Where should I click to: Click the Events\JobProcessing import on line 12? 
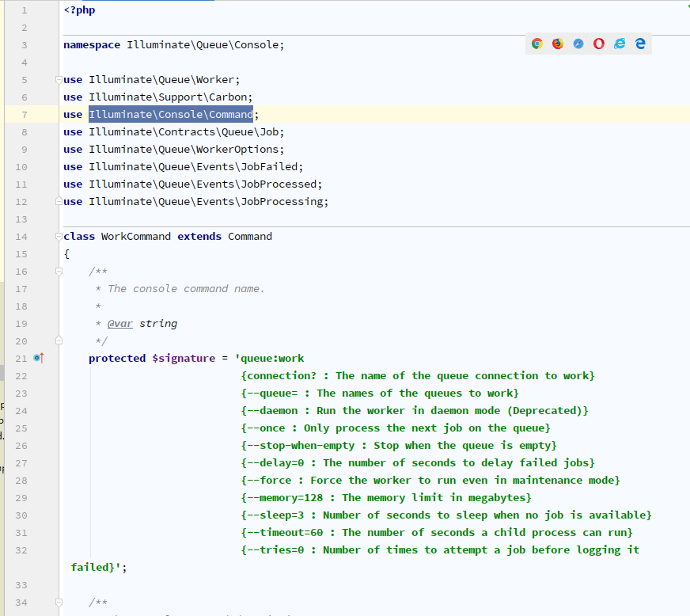(206, 202)
